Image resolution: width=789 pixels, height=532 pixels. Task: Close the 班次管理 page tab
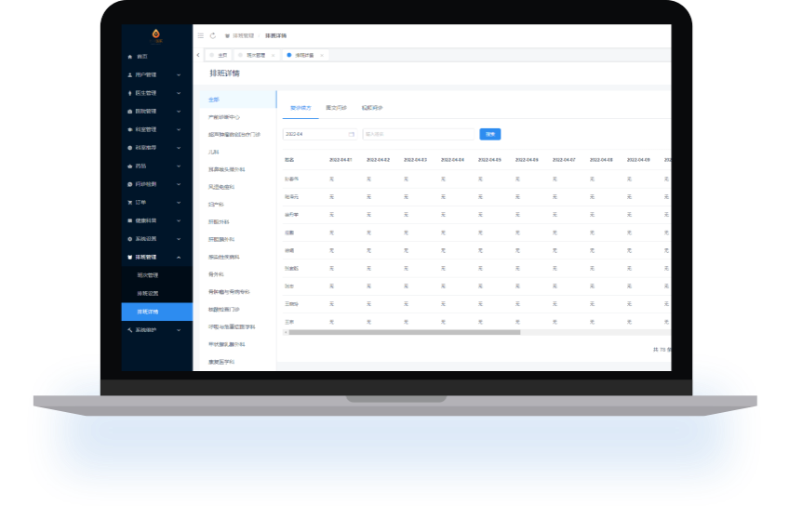[274, 56]
